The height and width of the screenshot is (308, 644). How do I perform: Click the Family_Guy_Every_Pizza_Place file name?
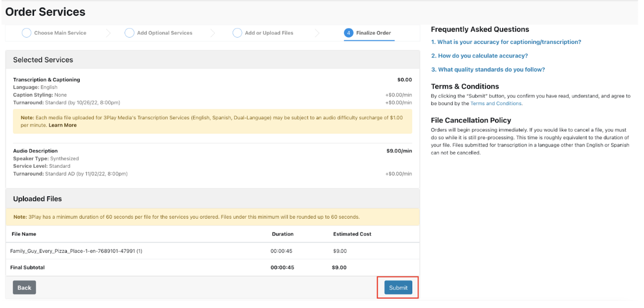click(x=77, y=251)
